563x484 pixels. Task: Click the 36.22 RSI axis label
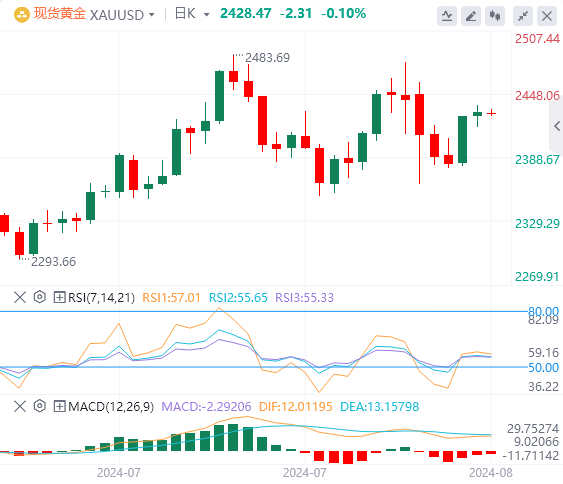[x=543, y=387]
